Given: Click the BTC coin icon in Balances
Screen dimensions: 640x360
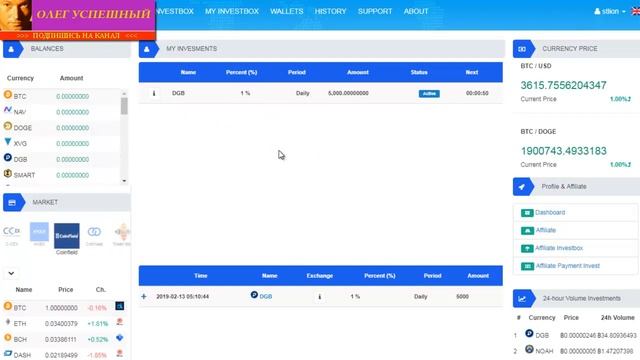Looking at the screenshot, I should click(x=8, y=95).
